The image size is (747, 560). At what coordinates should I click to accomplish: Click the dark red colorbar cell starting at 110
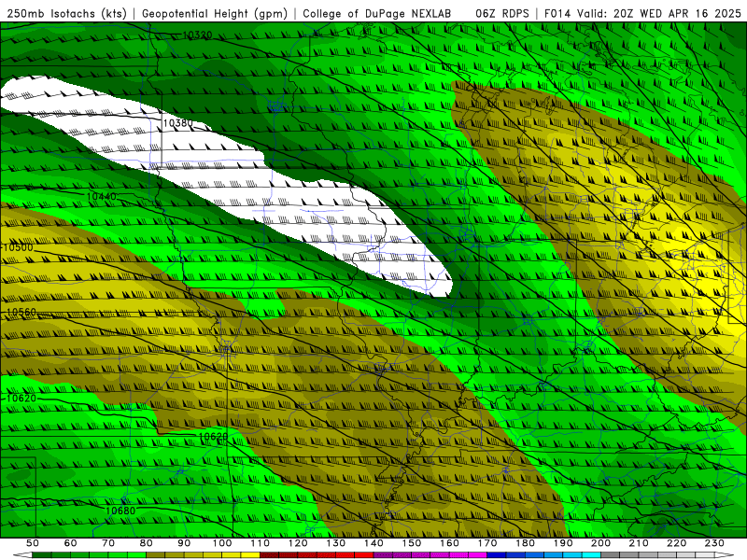[269, 555]
